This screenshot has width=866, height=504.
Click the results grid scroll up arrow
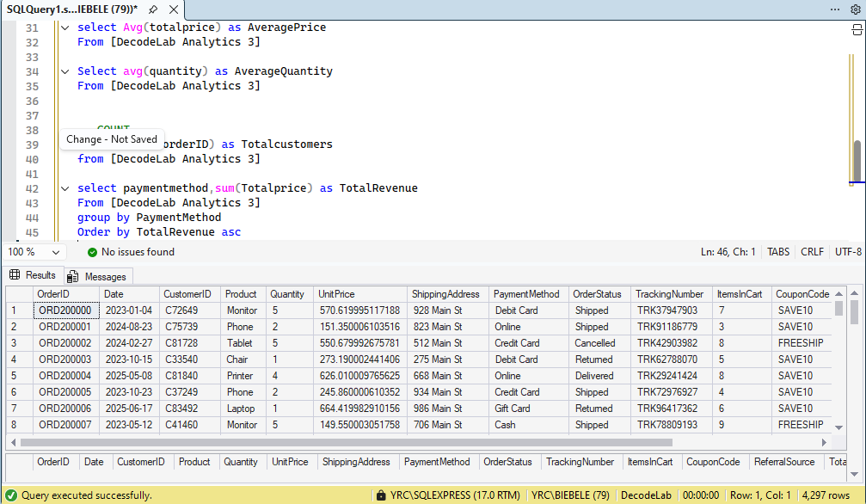(838, 294)
